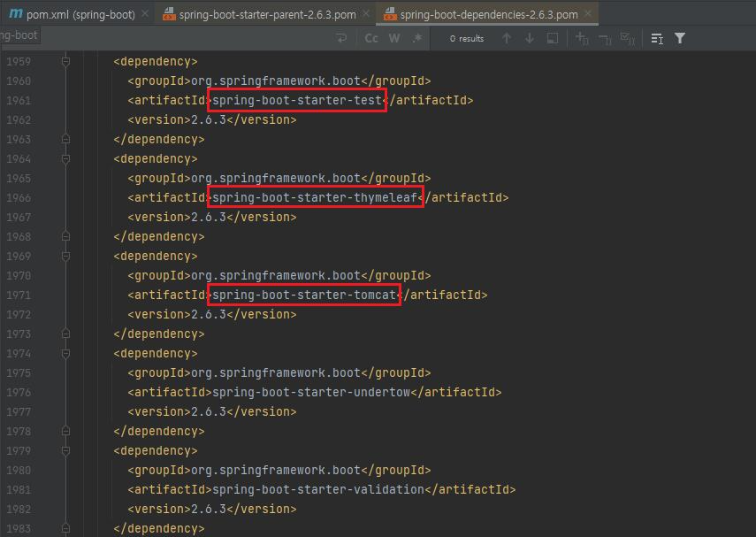756x537 pixels.
Task: Click artifactId text spring-boot-starter-test
Action: (x=297, y=100)
